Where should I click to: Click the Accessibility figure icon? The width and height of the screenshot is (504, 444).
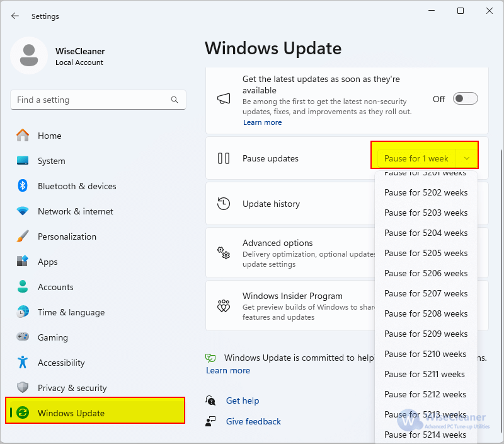tap(23, 362)
